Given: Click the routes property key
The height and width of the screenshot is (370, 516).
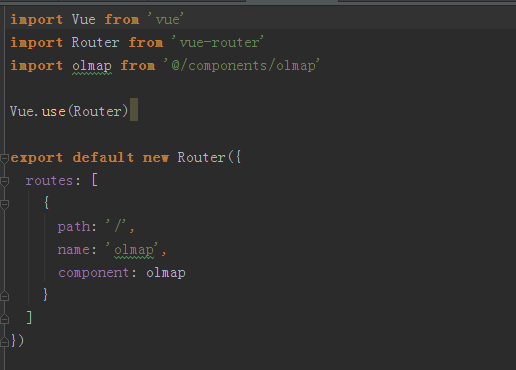Looking at the screenshot, I should [49, 181].
